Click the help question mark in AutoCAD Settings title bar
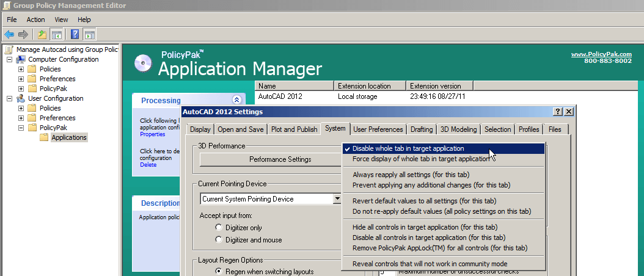Image resolution: width=644 pixels, height=276 pixels. point(558,112)
